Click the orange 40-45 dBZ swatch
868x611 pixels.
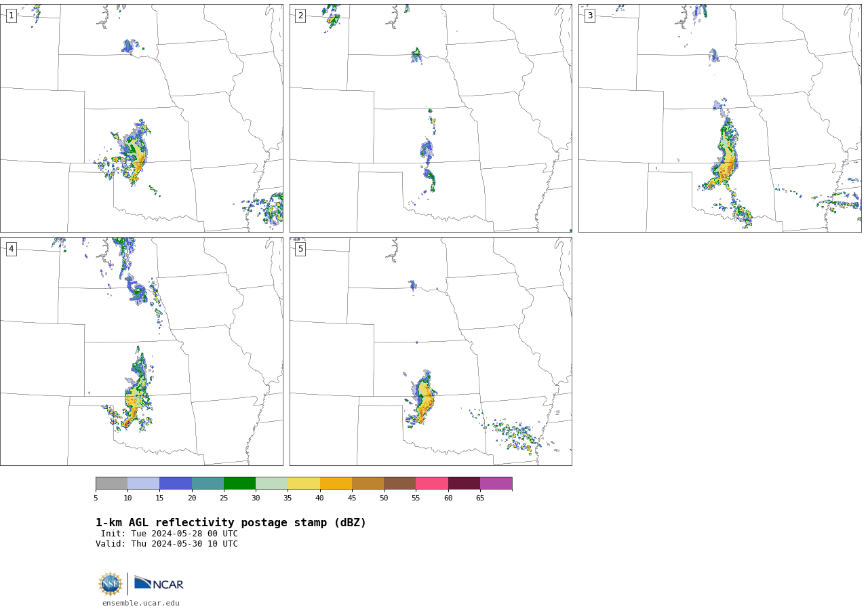coord(336,484)
